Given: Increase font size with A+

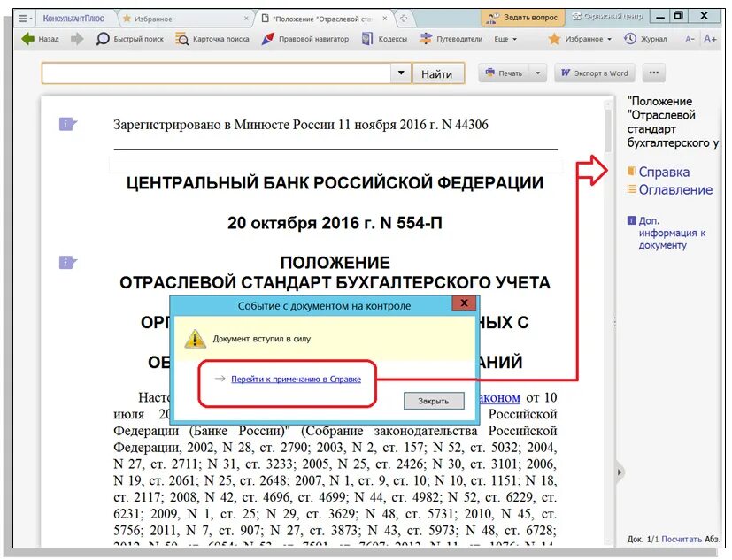Looking at the screenshot, I should (x=710, y=39).
